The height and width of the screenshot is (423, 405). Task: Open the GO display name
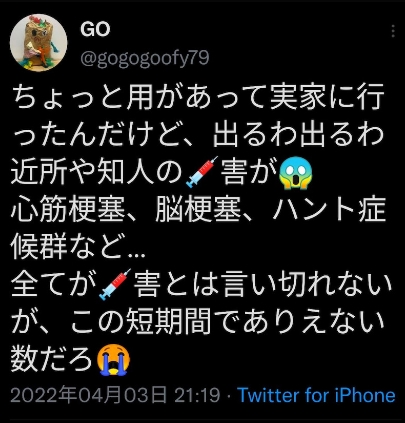pyautogui.click(x=95, y=30)
